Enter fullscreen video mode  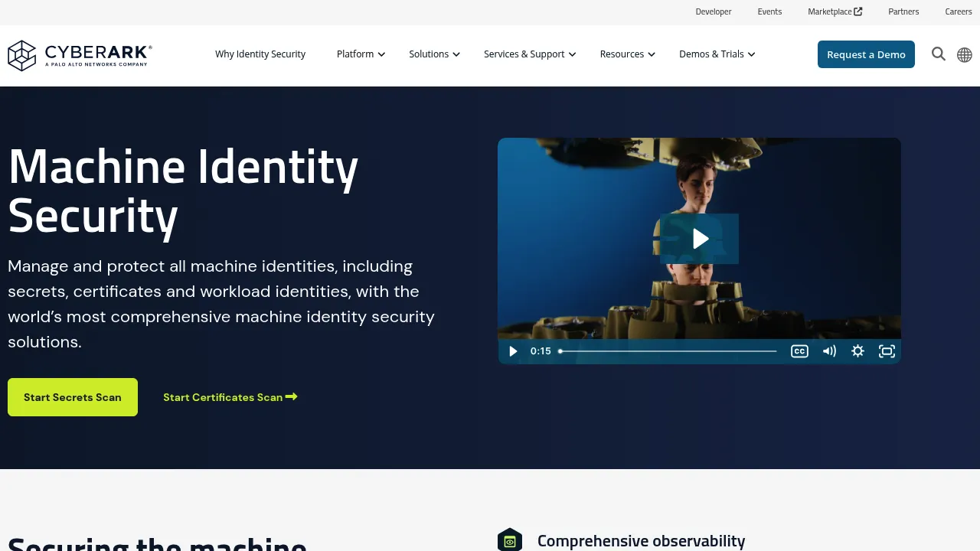click(x=887, y=351)
